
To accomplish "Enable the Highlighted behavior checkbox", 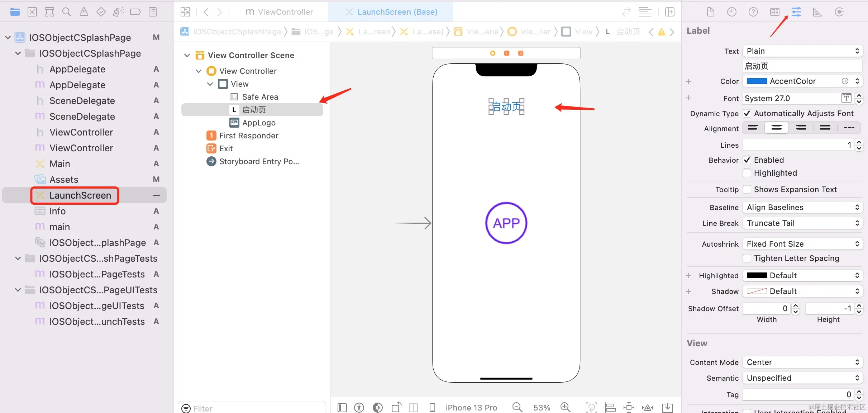I will pyautogui.click(x=747, y=173).
